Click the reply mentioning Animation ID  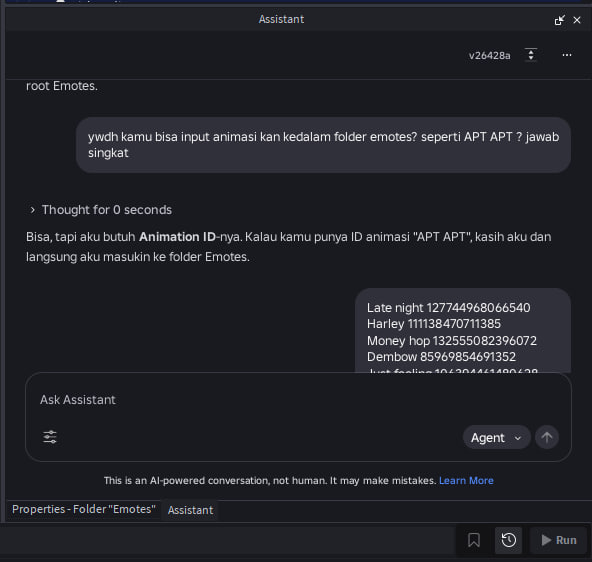(289, 247)
